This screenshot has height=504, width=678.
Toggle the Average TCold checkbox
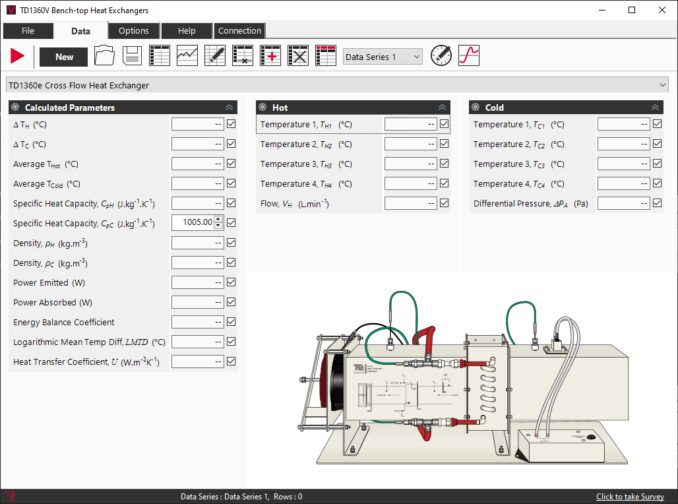[x=231, y=184]
